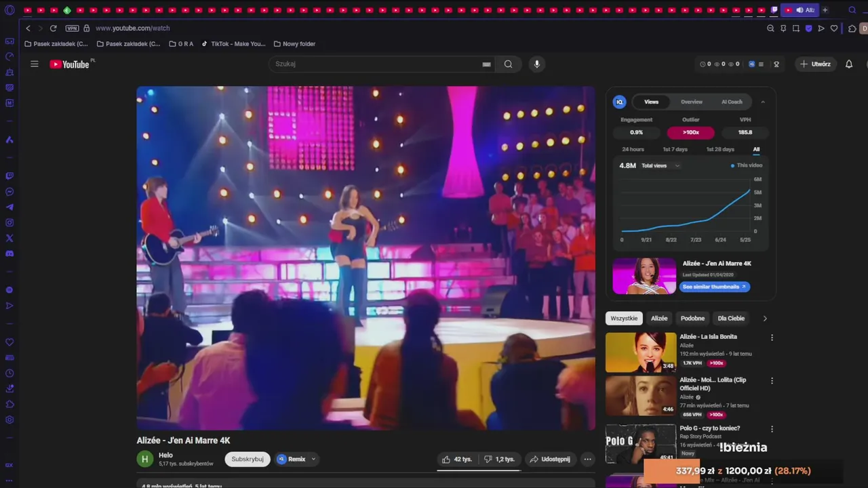Image resolution: width=868 pixels, height=488 pixels.
Task: Dislike the video (1,2 tys.)
Action: pos(498,459)
